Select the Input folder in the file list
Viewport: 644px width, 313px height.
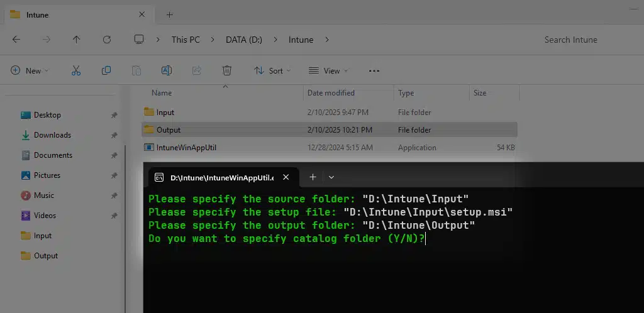coord(330,113)
